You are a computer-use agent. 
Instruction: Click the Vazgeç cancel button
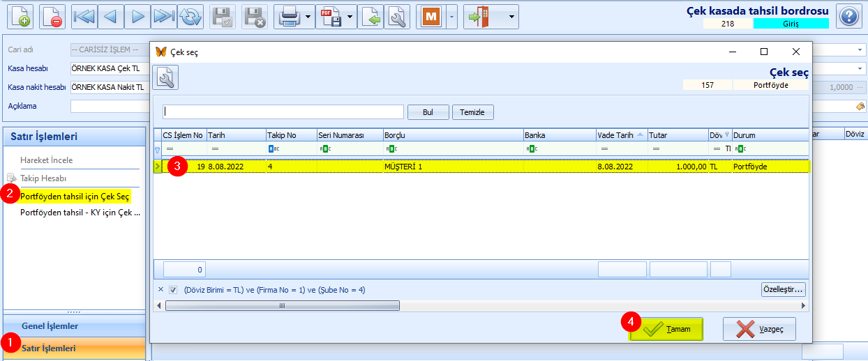tap(759, 329)
